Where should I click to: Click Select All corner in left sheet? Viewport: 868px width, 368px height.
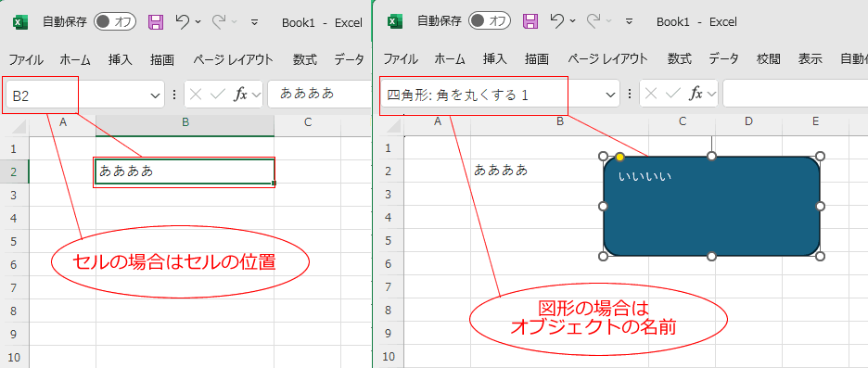click(x=19, y=127)
